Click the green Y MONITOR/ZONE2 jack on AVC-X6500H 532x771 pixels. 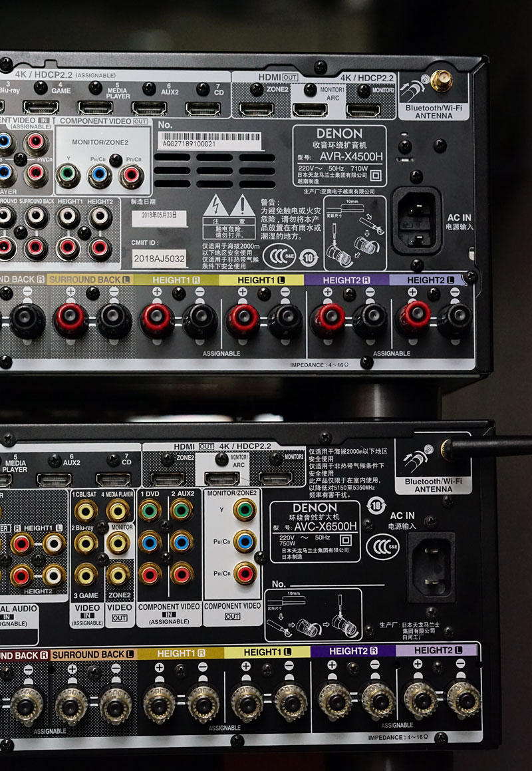tap(245, 510)
